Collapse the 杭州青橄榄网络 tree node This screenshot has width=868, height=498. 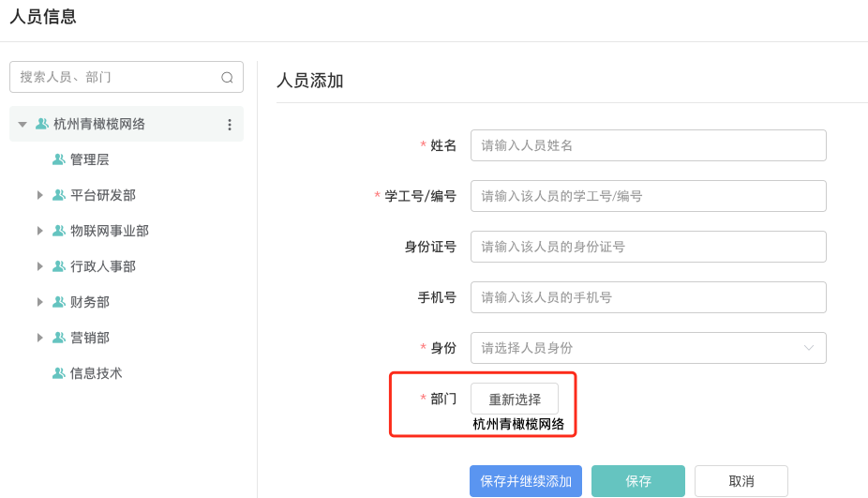click(x=22, y=124)
